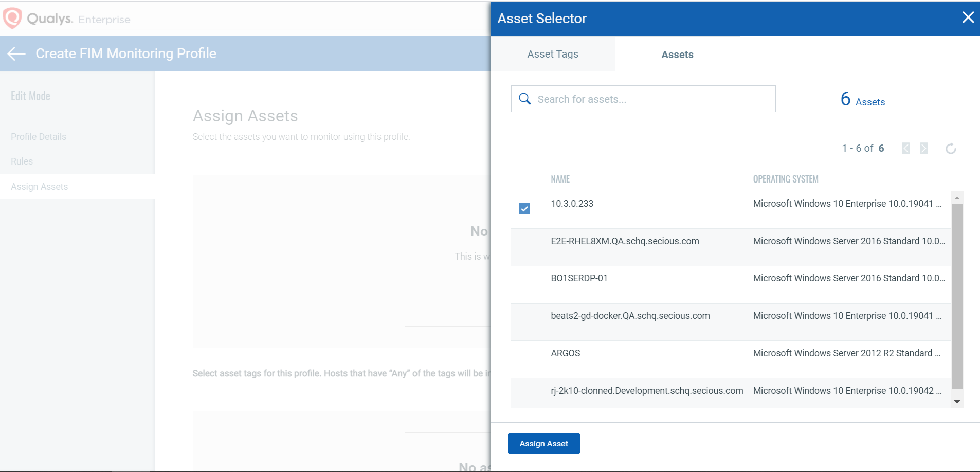Click the Assign Asset button

pos(543,444)
